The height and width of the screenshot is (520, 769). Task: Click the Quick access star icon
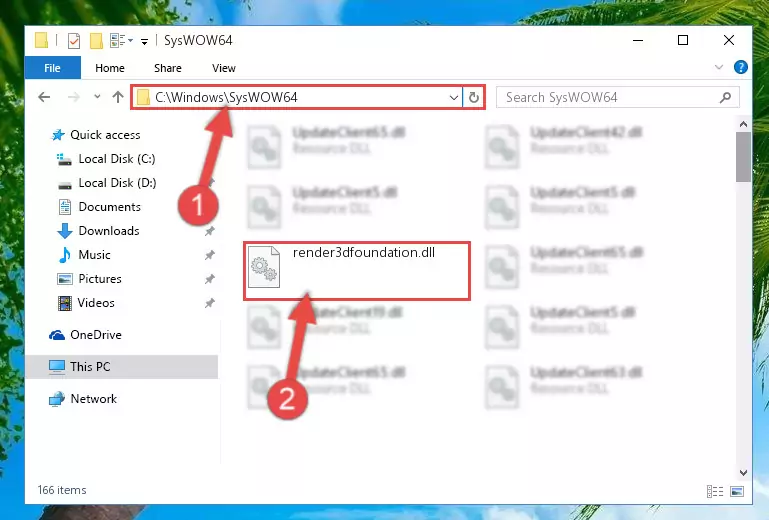(58, 135)
